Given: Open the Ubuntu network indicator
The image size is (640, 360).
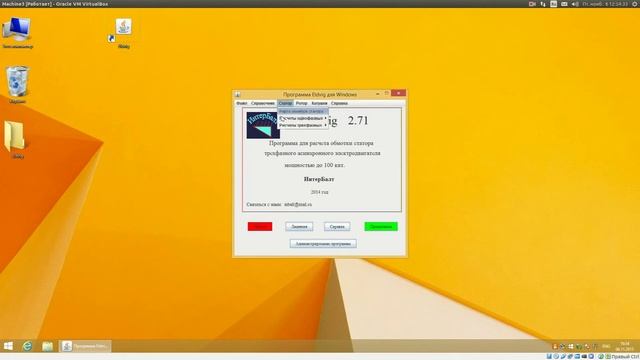Looking at the screenshot, I should [x=543, y=4].
